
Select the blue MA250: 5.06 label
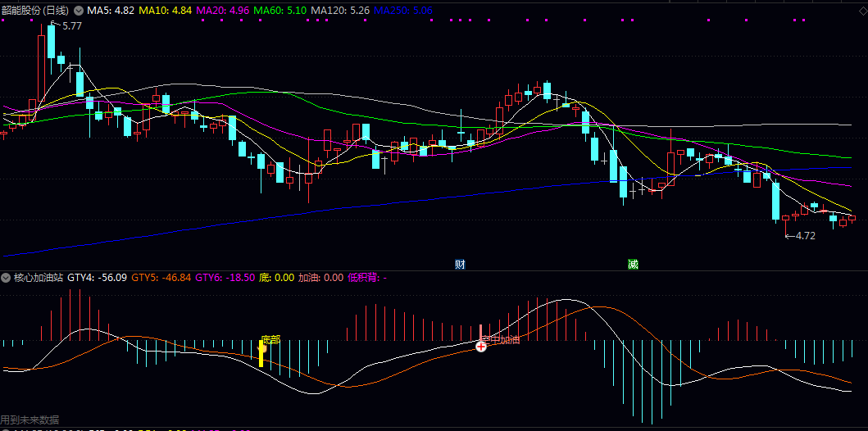[403, 11]
